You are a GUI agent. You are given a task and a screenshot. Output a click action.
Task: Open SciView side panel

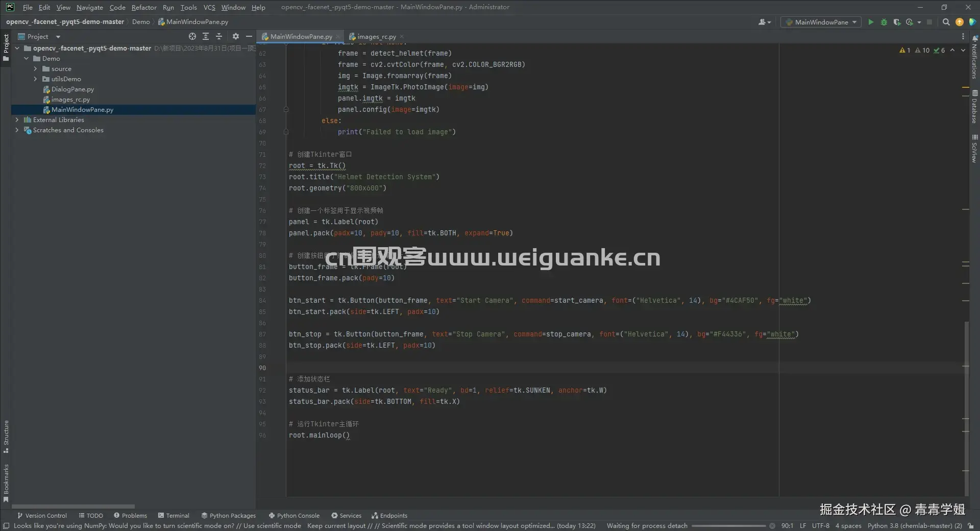pyautogui.click(x=974, y=149)
